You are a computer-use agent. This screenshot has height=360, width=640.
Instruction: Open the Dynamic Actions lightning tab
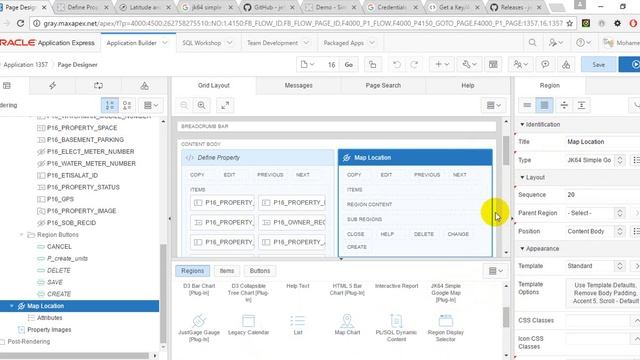pyautogui.click(x=53, y=86)
